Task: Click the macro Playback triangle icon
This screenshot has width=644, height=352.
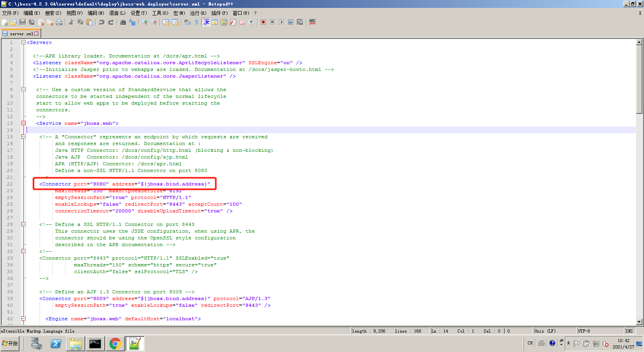Action: click(x=282, y=22)
